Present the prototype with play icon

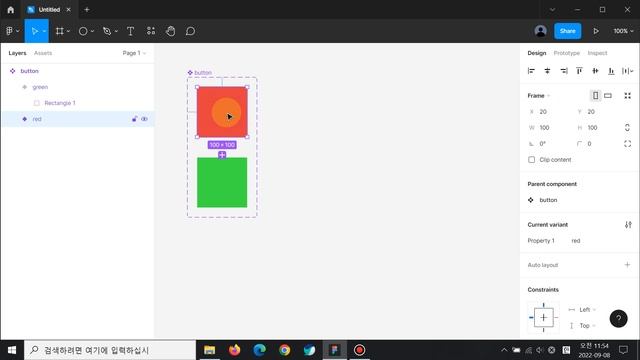point(596,31)
